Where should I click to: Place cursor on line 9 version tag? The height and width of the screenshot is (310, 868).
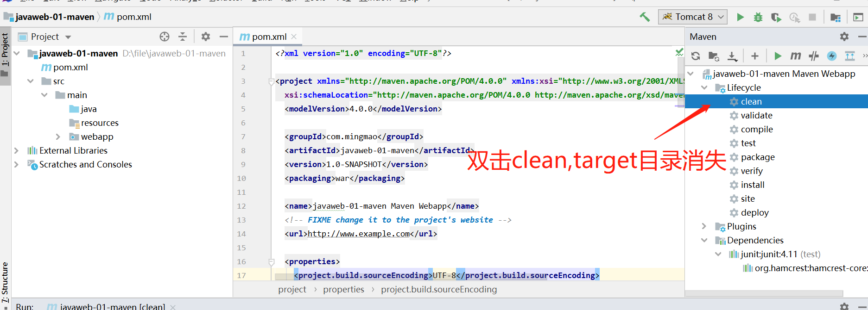coord(356,164)
